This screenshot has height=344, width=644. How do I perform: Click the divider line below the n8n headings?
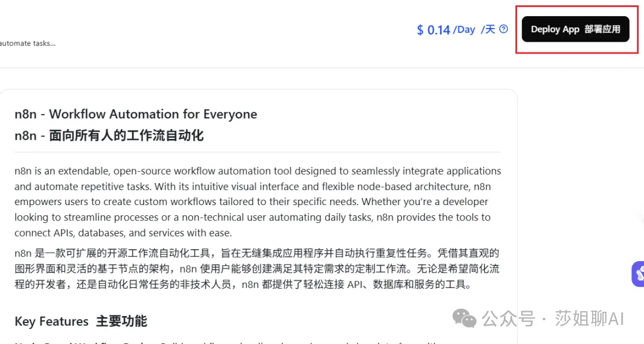click(258, 152)
